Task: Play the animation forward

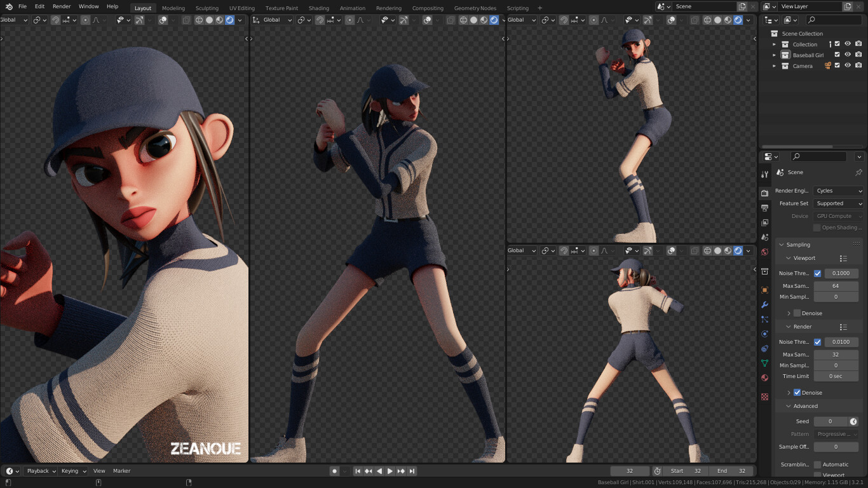Action: [390, 471]
